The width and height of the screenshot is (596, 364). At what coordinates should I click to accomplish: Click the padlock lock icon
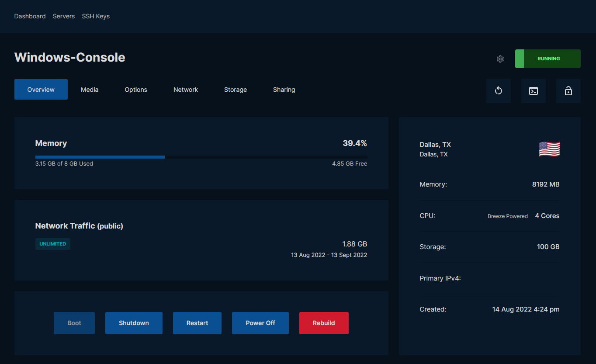pos(568,91)
